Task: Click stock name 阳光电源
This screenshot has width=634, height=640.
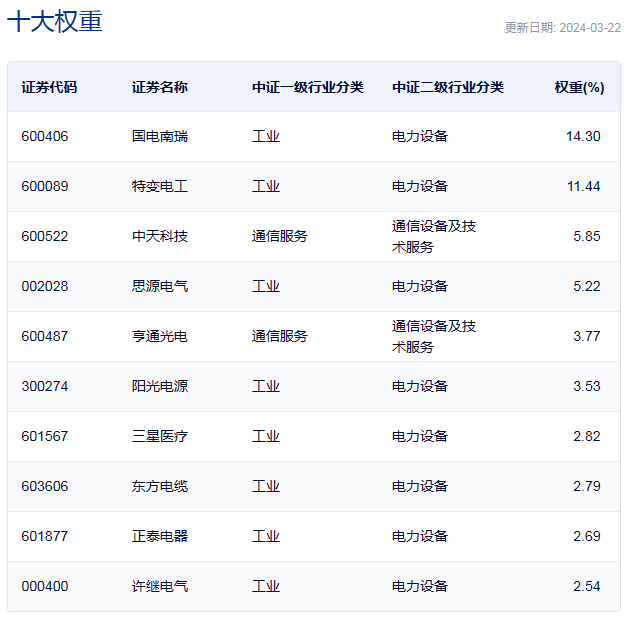Action: [x=160, y=387]
